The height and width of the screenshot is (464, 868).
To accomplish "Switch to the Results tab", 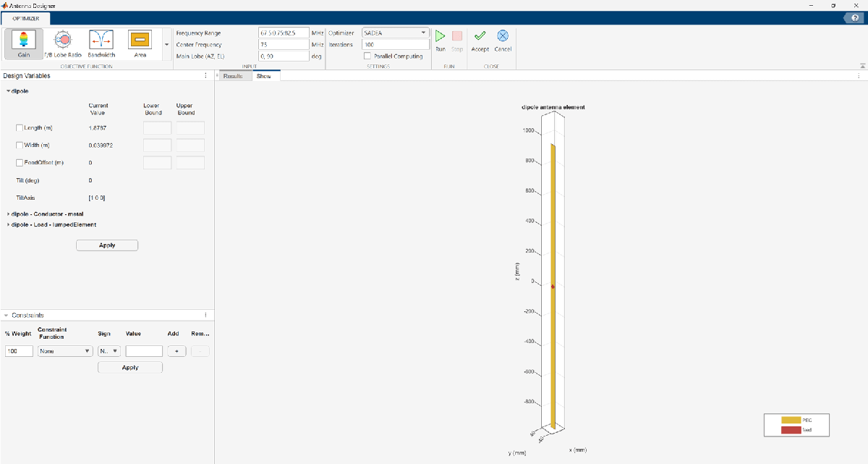I will 233,76.
